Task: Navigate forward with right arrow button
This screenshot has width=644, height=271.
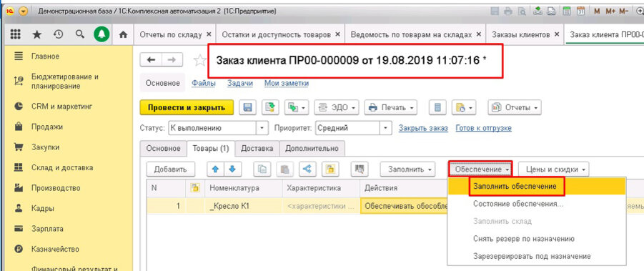Action: pos(172,60)
